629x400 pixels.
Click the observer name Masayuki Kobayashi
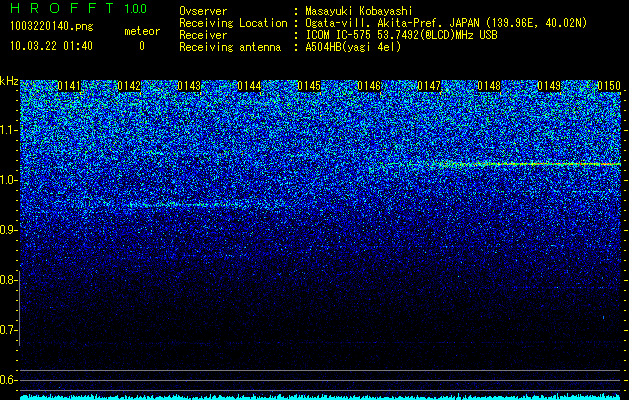pos(359,11)
